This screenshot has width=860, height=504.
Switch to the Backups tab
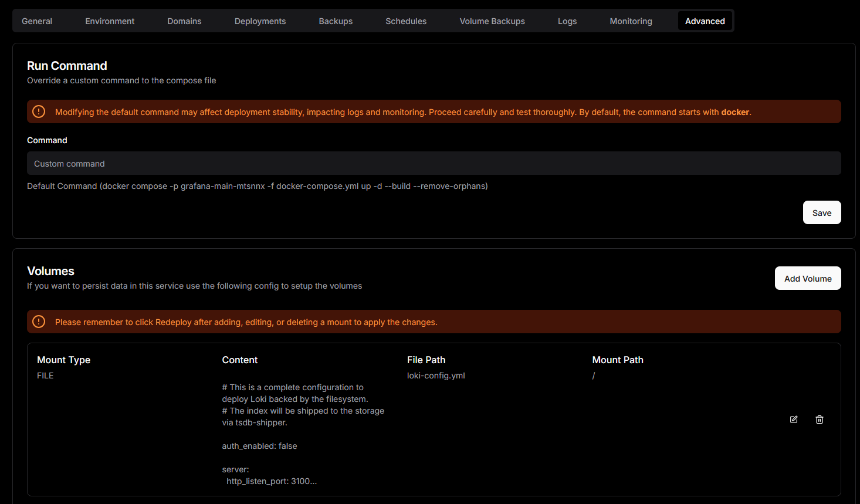coord(336,21)
